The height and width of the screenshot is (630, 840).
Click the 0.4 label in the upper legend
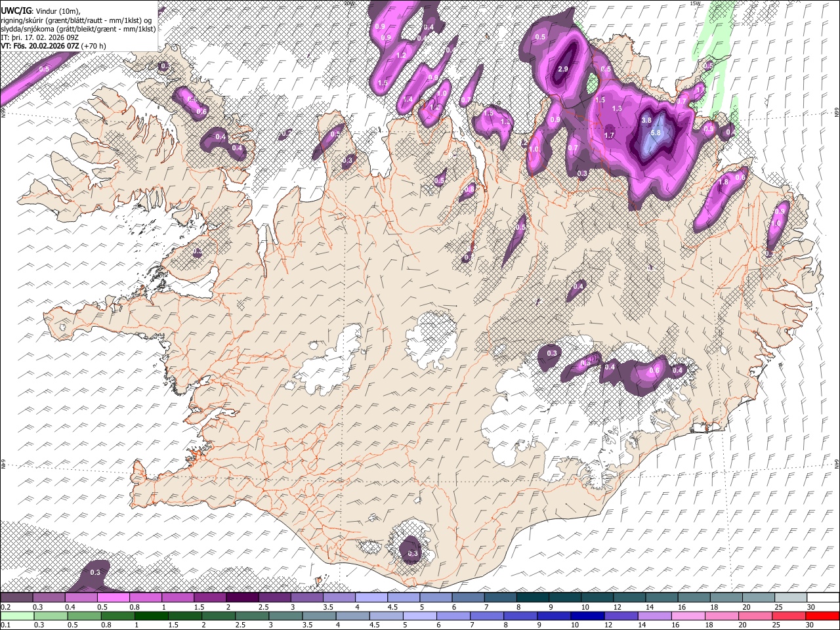[x=70, y=607]
